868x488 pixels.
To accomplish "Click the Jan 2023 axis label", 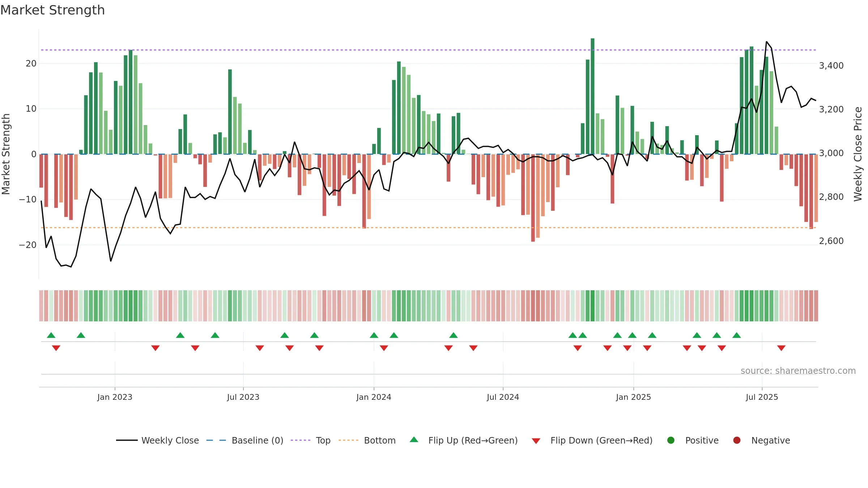I will click(x=115, y=397).
